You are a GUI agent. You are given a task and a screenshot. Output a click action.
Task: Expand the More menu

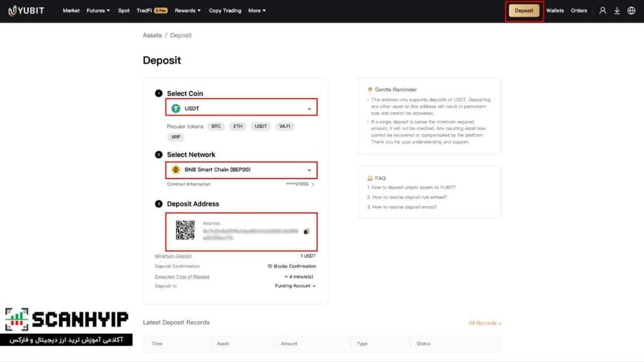tap(257, 11)
